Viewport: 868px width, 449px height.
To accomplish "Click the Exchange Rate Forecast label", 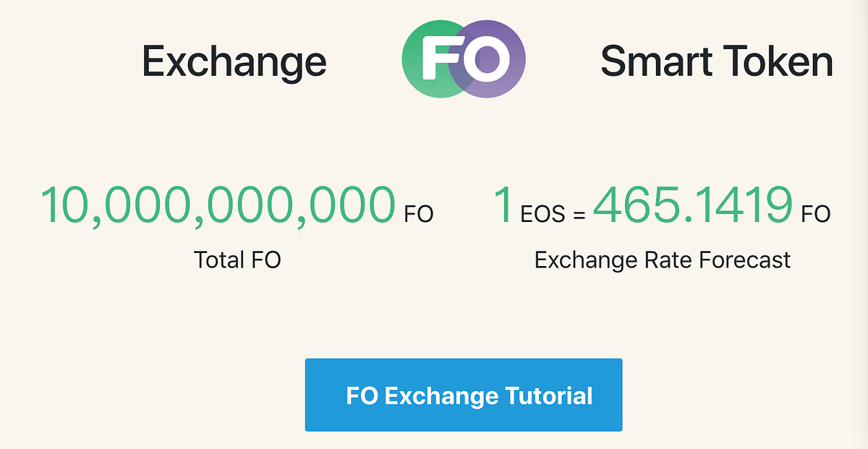I will [662, 260].
